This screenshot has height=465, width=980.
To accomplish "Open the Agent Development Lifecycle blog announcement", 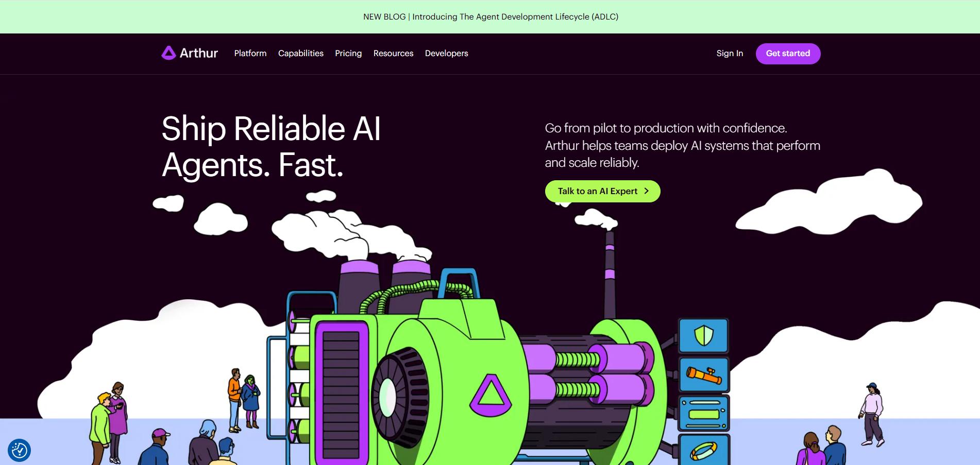I will pos(490,16).
